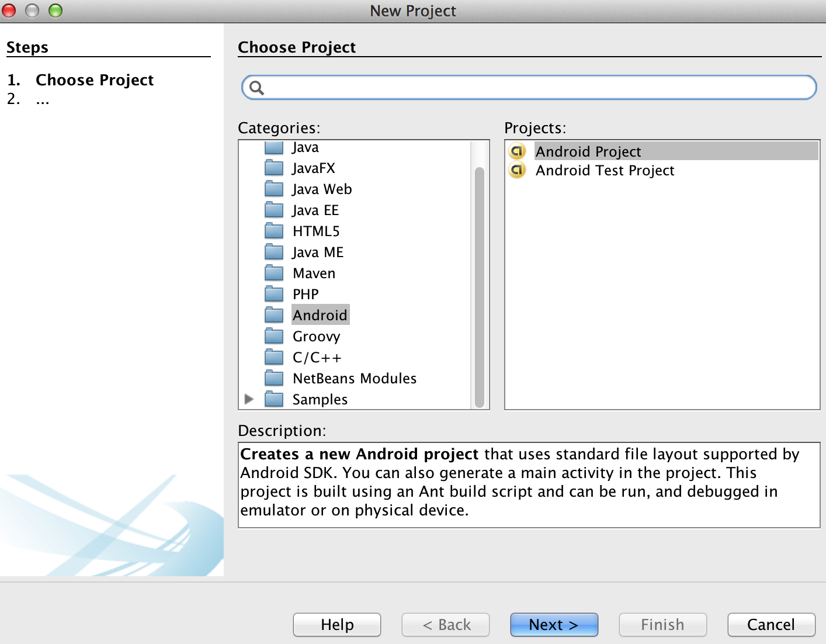Viewport: 826px width, 644px height.
Task: Click the HTML5 folder icon
Action: (274, 231)
